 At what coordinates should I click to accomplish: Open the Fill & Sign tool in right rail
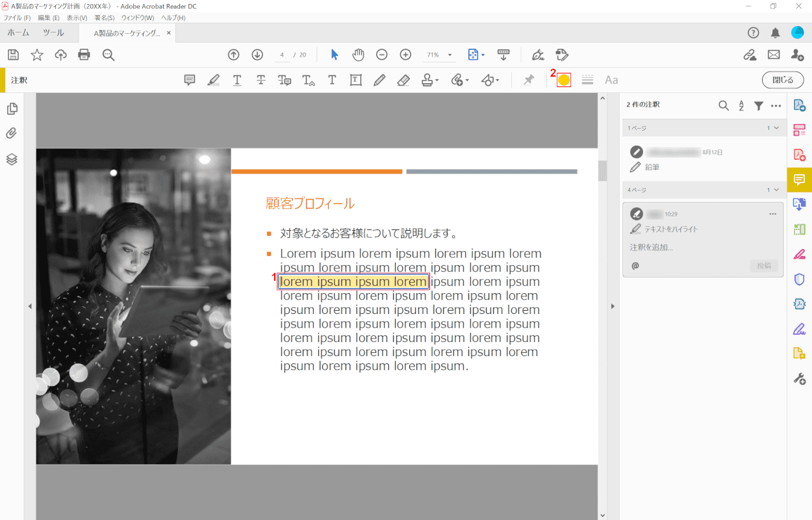[799, 330]
